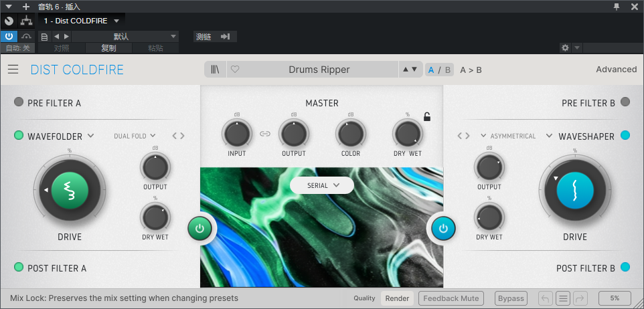Screen dimensions: 644x309
Task: Click the Master Color knob
Action: 350,134
